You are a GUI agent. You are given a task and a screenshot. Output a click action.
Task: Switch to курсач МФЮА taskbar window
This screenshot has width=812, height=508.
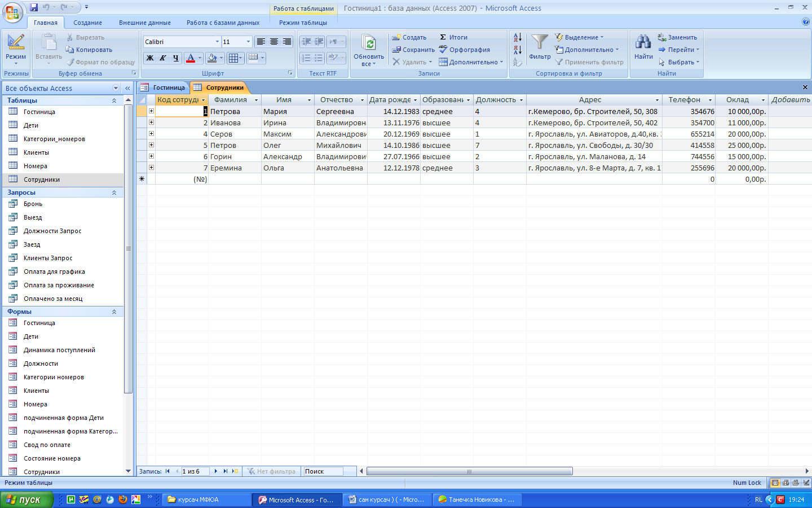[x=206, y=500]
